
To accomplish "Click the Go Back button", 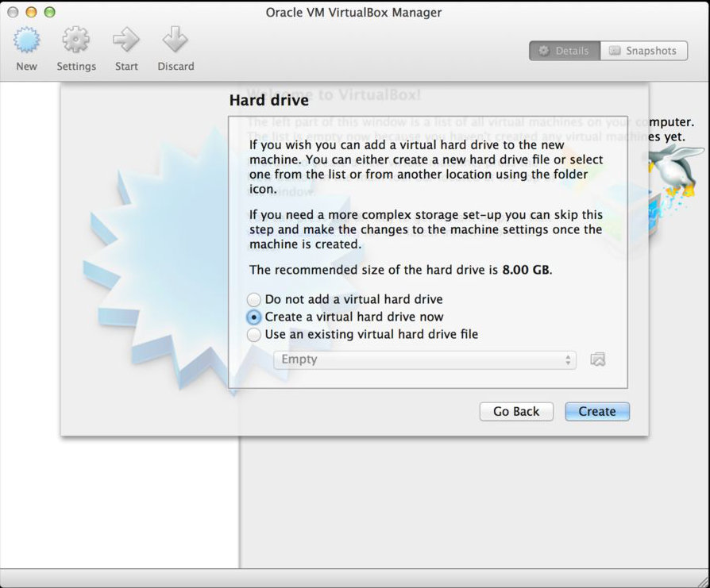I will [x=516, y=412].
